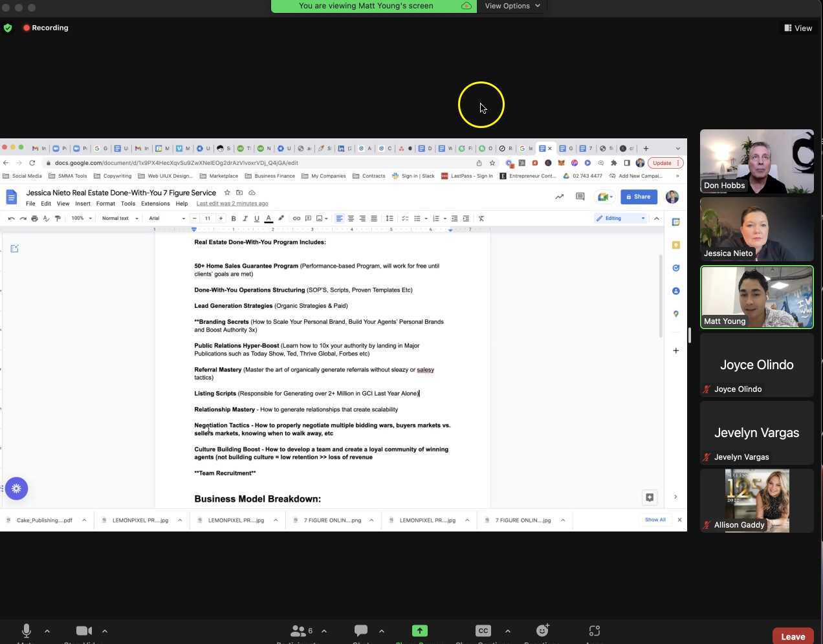823x644 pixels.
Task: Click the red Leave button
Action: click(793, 636)
